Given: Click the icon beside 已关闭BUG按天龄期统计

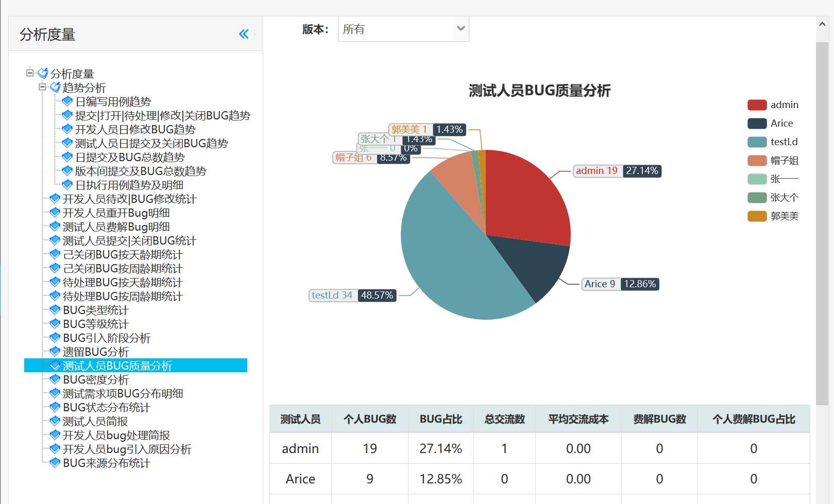Looking at the screenshot, I should point(55,254).
